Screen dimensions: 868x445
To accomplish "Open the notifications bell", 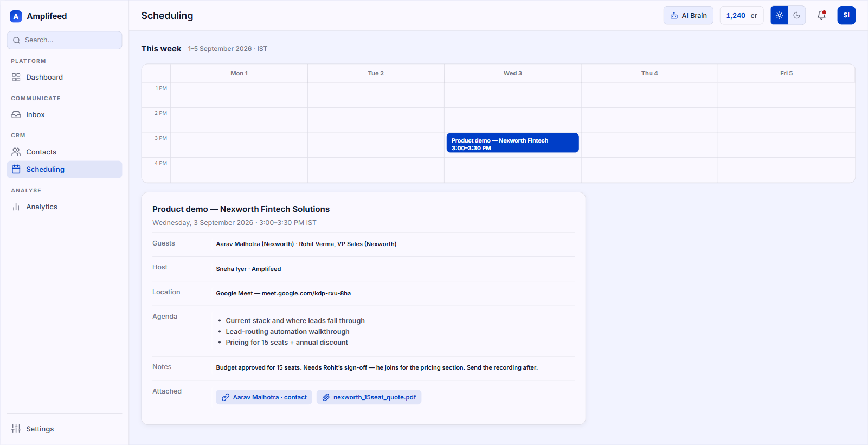I will click(821, 15).
